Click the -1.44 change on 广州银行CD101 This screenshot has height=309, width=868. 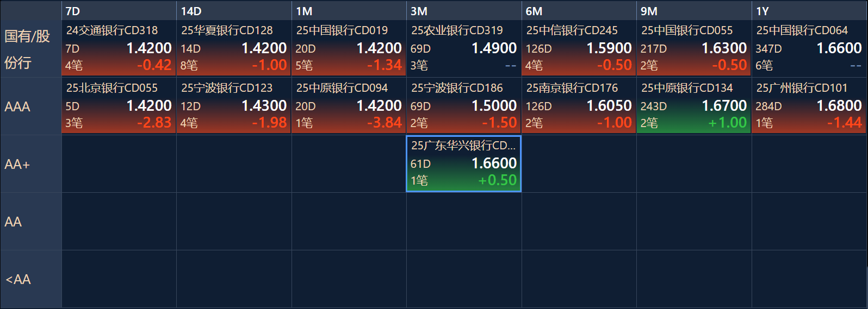tap(845, 123)
